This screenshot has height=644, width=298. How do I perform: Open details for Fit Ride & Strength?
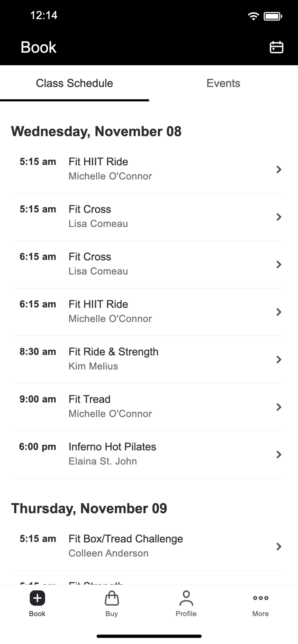pos(149,359)
